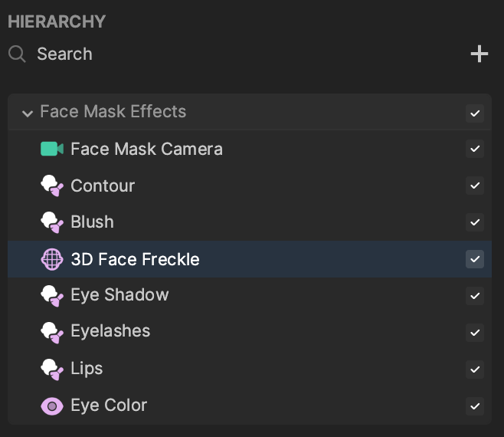The width and height of the screenshot is (504, 437).
Task: Click the Lips makeup icon
Action: 52,370
